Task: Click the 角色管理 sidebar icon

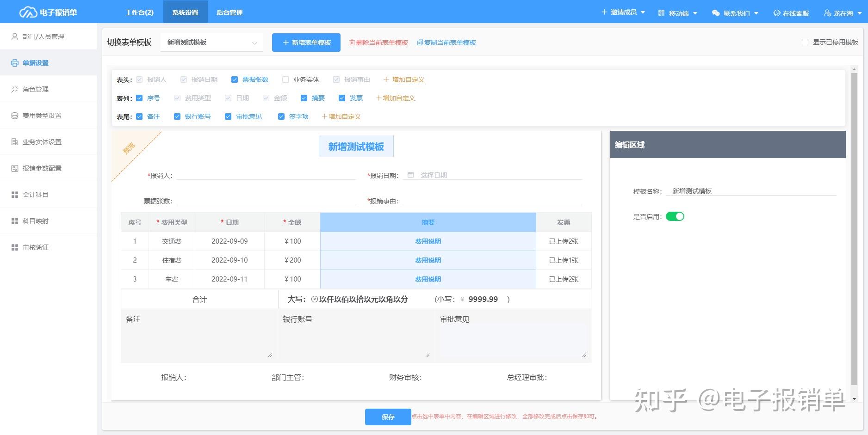Action: coord(15,89)
